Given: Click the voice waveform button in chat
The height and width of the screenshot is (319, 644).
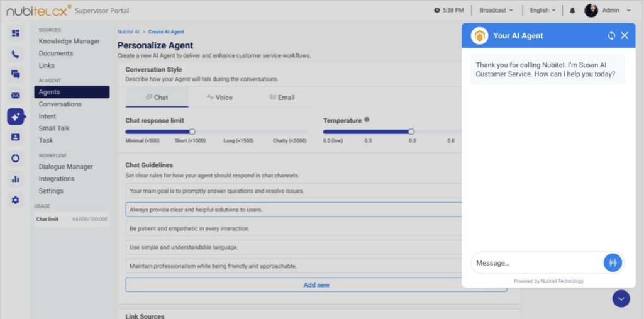Looking at the screenshot, I should pos(613,262).
